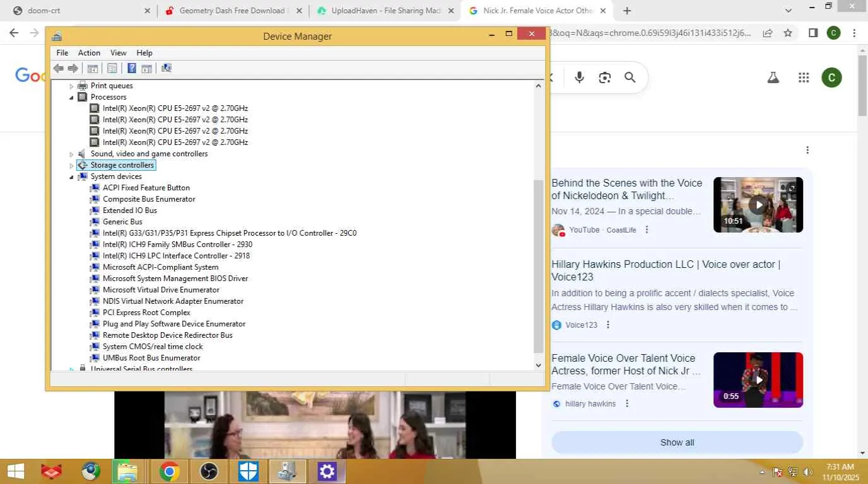Viewport: 868px width, 484px height.
Task: Select Intel(R) ICH9 Family SMBus Controller
Action: coord(177,245)
